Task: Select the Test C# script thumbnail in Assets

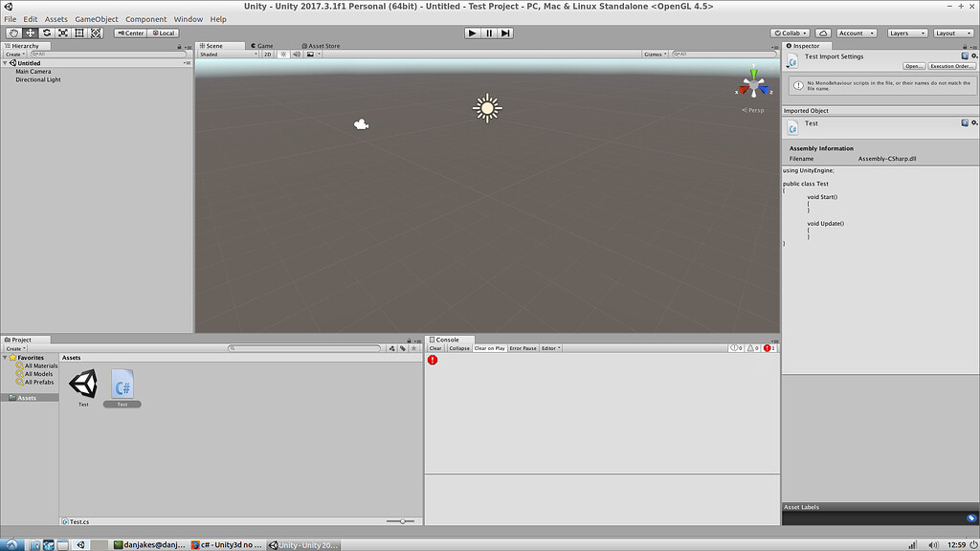Action: coord(122,385)
